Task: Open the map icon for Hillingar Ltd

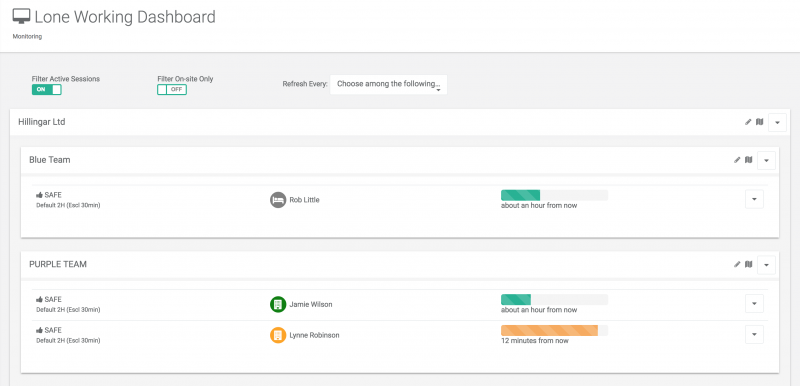Action: click(x=759, y=122)
